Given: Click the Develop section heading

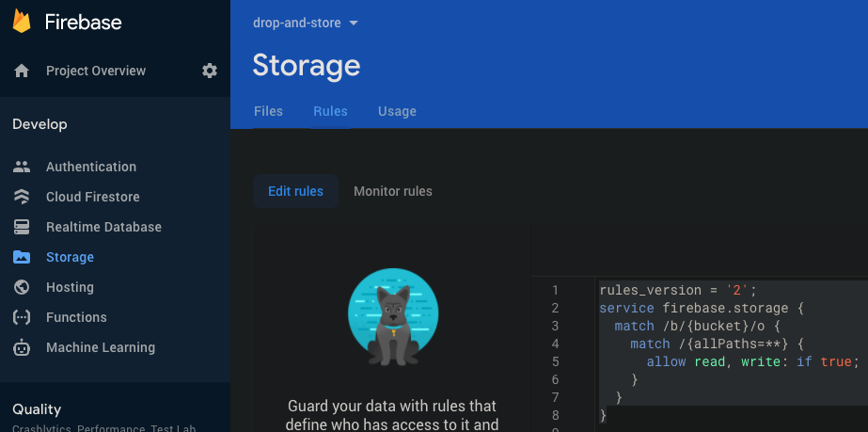Looking at the screenshot, I should 39,124.
